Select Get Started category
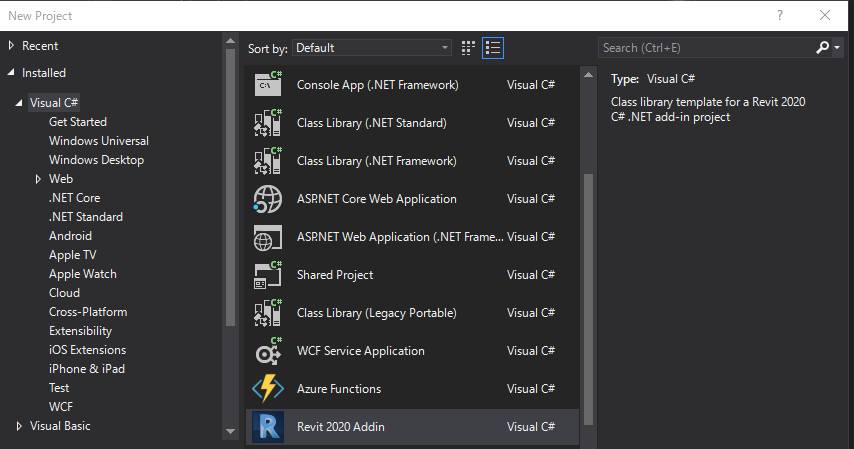Viewport: 854px width, 449px height. 78,122
